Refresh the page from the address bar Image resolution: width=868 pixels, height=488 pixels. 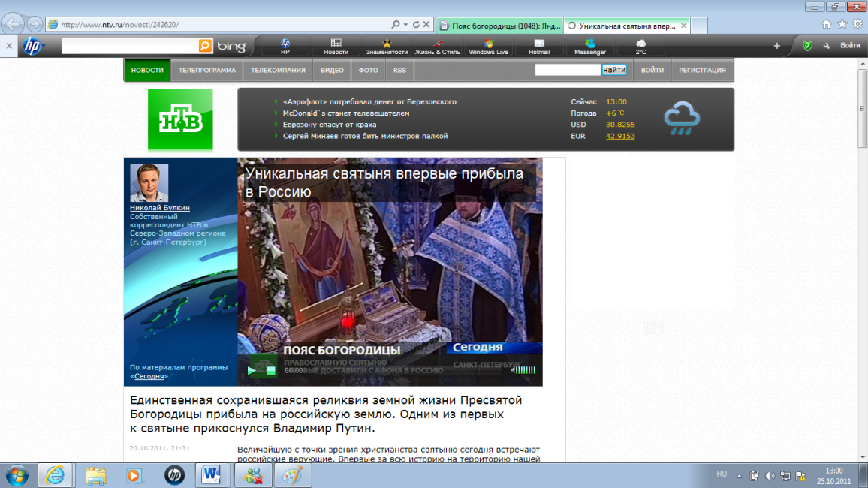coord(416,24)
